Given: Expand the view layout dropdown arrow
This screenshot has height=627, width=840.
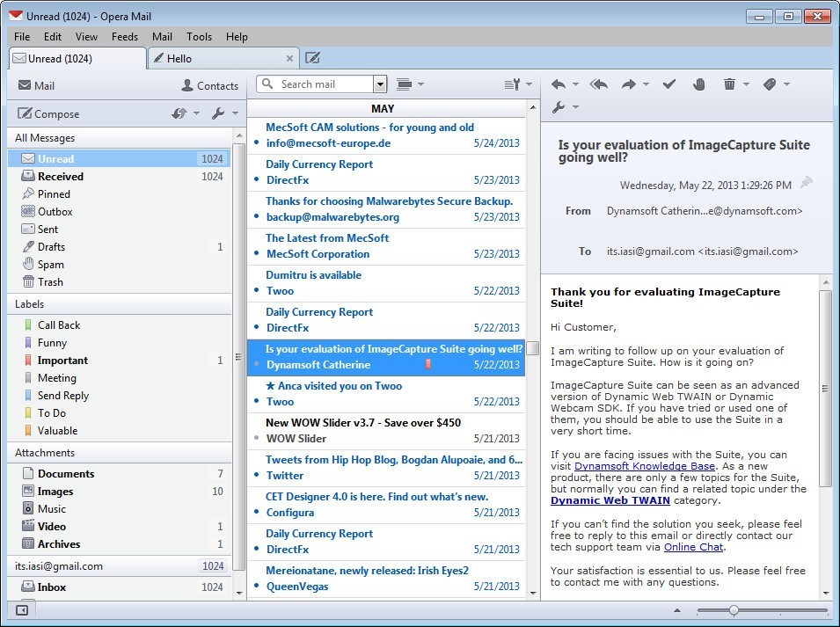Looking at the screenshot, I should (x=420, y=84).
